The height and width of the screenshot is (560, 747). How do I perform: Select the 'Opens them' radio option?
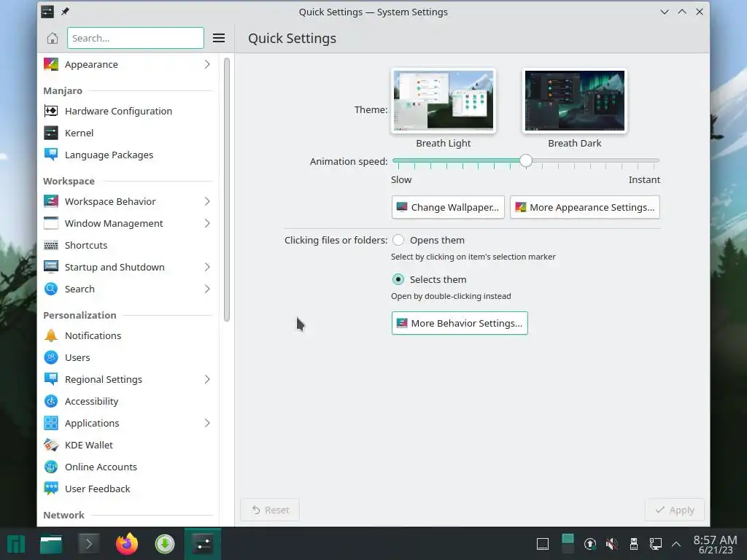tap(398, 240)
